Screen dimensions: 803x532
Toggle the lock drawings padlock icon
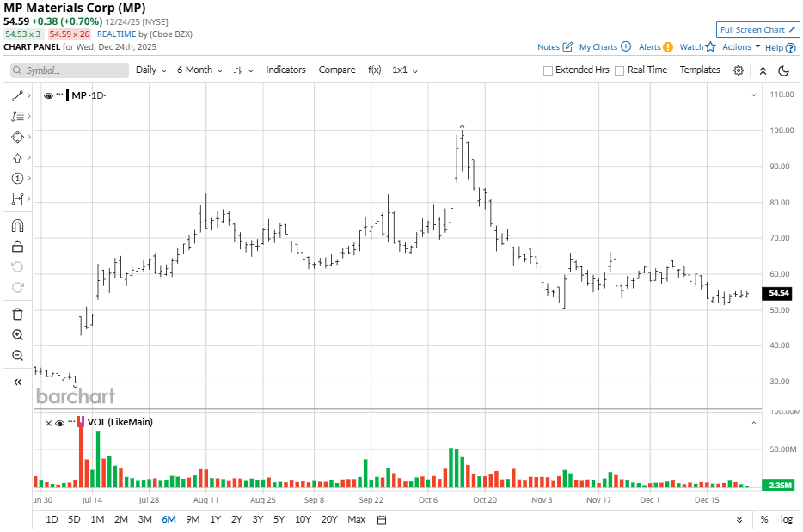pos(17,247)
